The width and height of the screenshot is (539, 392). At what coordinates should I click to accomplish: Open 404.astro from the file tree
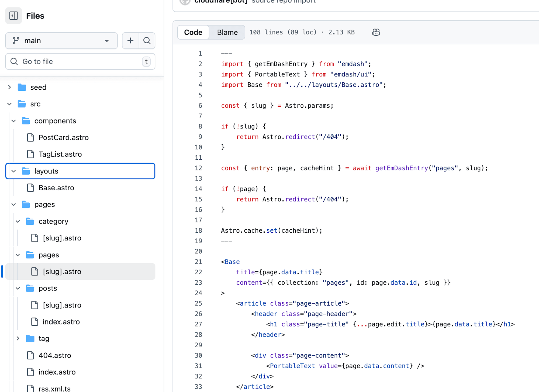pyautogui.click(x=55, y=355)
